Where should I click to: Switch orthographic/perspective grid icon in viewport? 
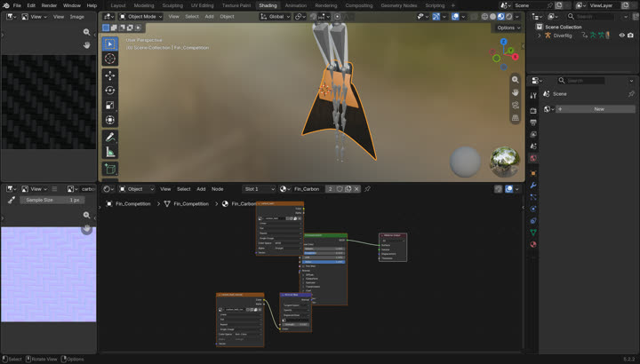[516, 118]
